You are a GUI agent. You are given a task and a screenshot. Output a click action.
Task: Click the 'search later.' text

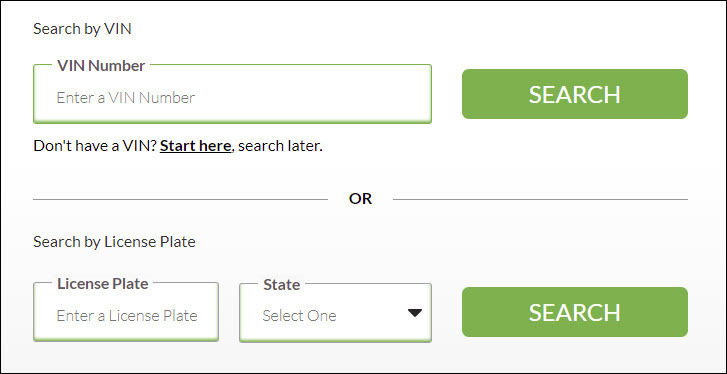(280, 146)
